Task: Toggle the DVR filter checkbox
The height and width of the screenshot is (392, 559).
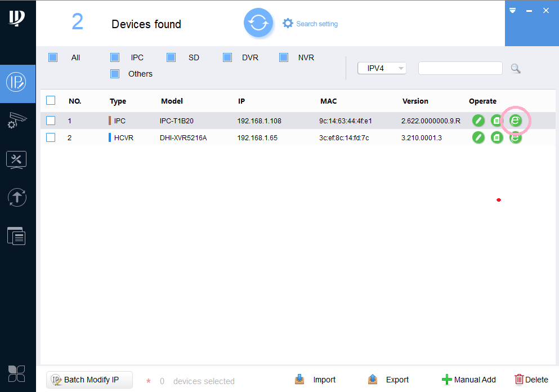Action: pyautogui.click(x=227, y=57)
